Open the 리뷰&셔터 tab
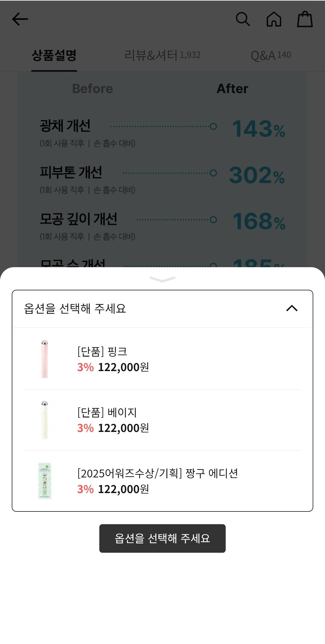325x644 pixels. point(162,55)
